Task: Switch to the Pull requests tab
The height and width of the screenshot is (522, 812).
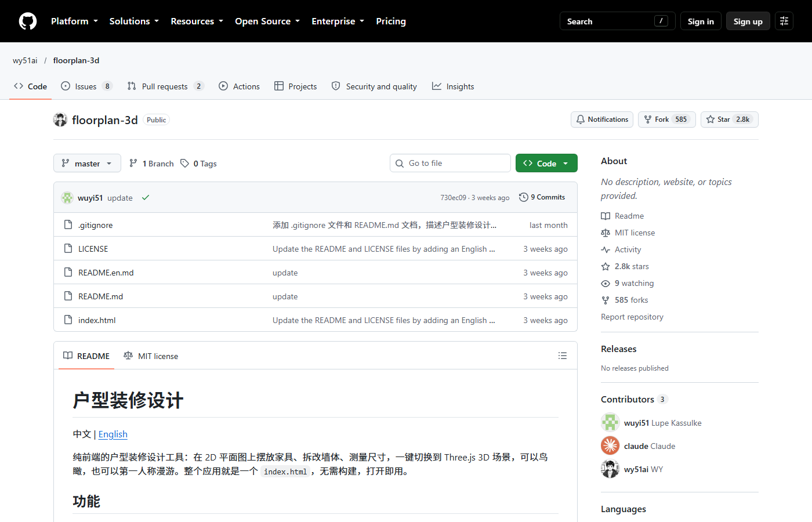Action: pyautogui.click(x=165, y=86)
